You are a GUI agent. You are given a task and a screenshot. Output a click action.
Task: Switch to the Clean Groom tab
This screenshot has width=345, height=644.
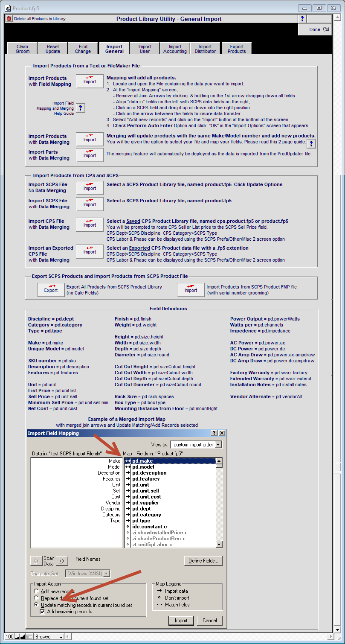coord(23,49)
